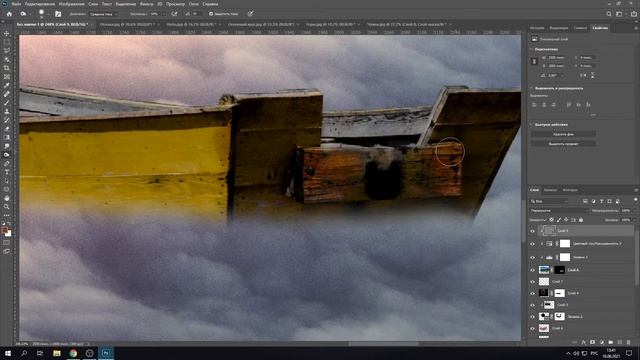Select the Zoom tool
The width and height of the screenshot is (640, 360).
[7, 207]
